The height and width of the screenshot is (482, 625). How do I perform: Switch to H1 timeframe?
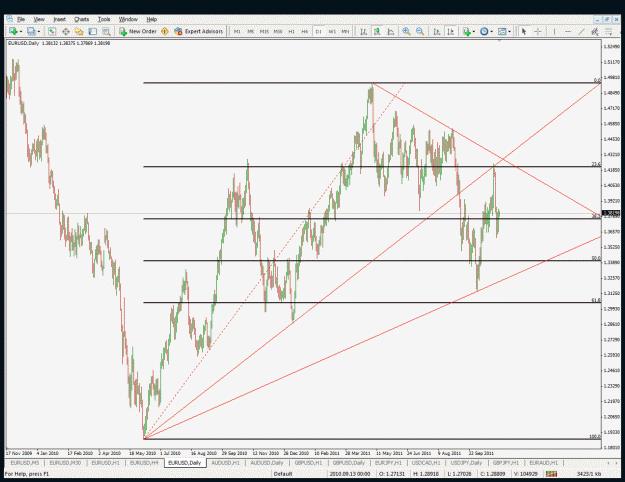tap(291, 31)
